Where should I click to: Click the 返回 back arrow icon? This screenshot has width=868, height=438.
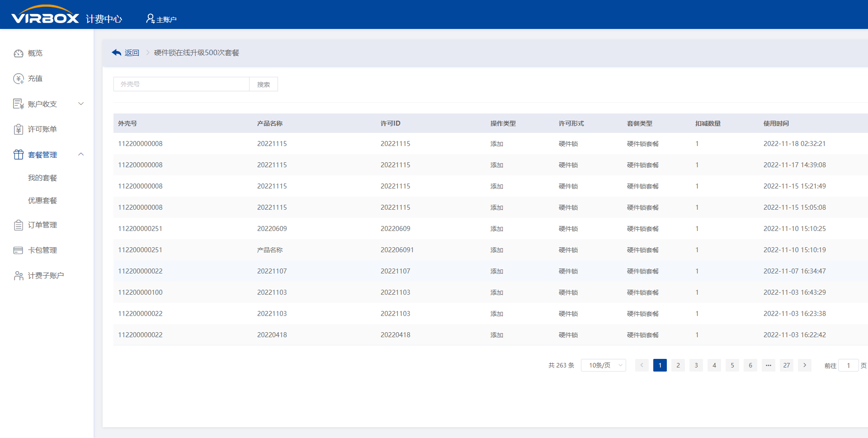click(117, 52)
